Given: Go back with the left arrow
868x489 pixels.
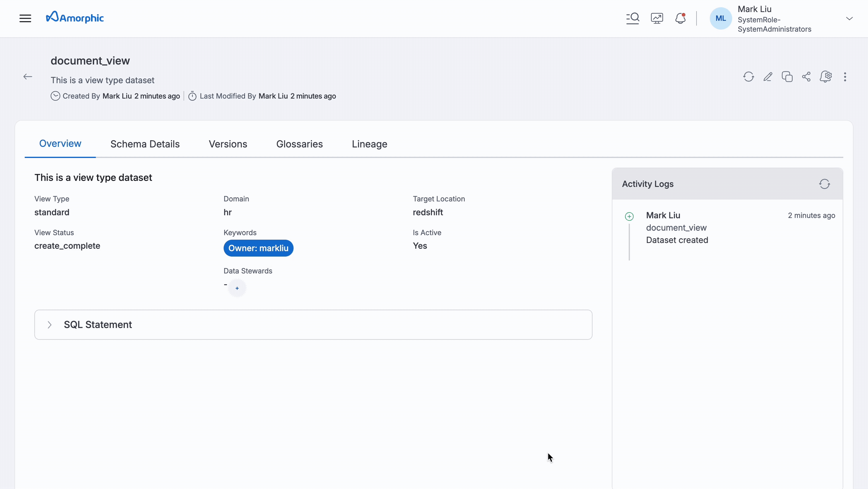Looking at the screenshot, I should tap(28, 77).
